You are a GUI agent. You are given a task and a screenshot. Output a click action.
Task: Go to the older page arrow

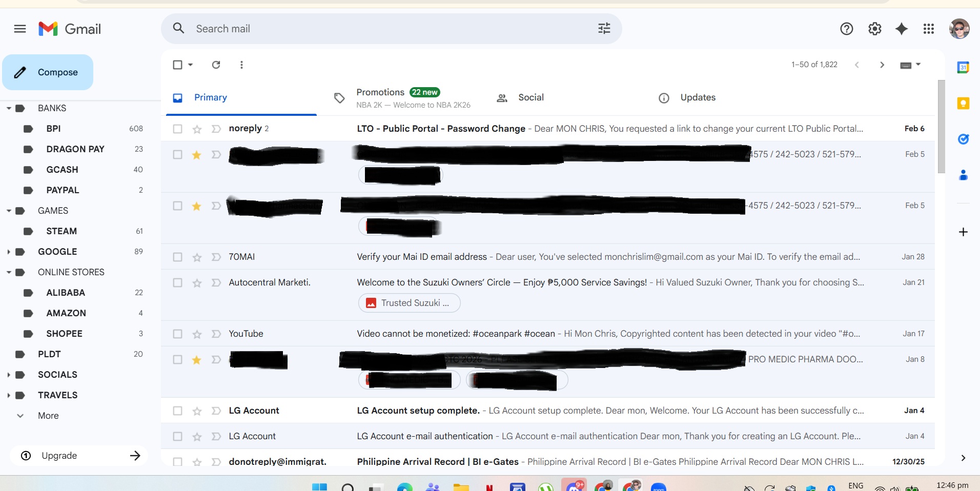click(x=882, y=65)
